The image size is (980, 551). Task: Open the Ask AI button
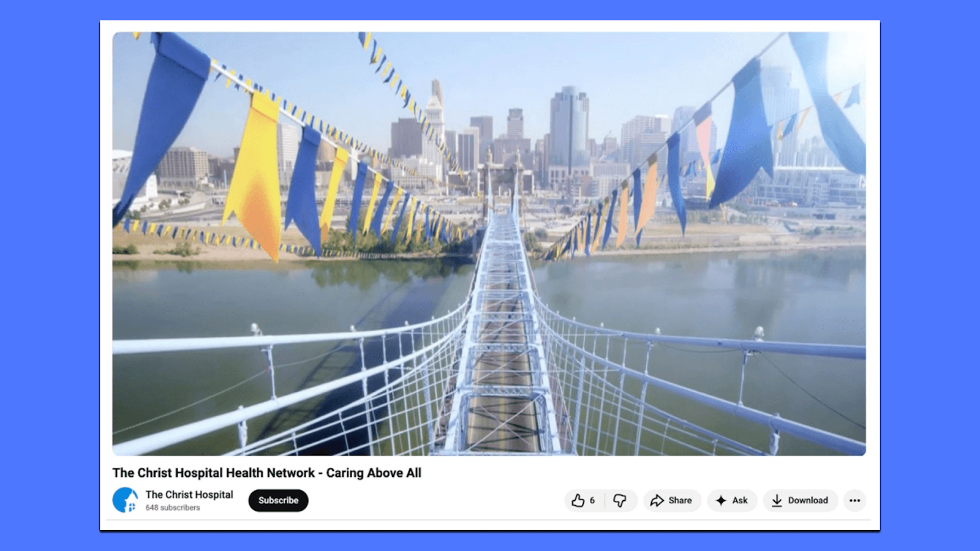(x=732, y=500)
